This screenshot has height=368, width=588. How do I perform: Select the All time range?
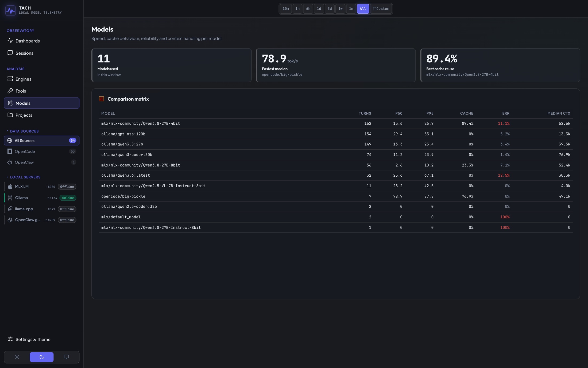coord(363,9)
